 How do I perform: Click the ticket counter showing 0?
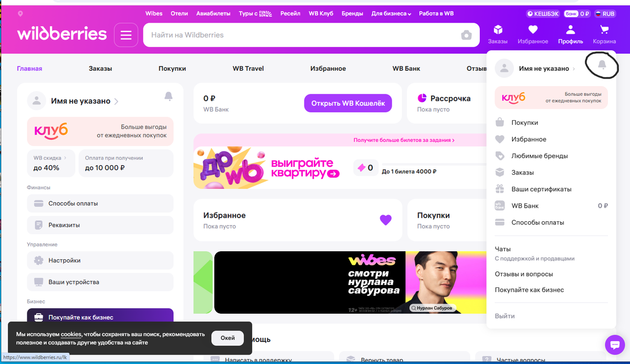coord(365,168)
